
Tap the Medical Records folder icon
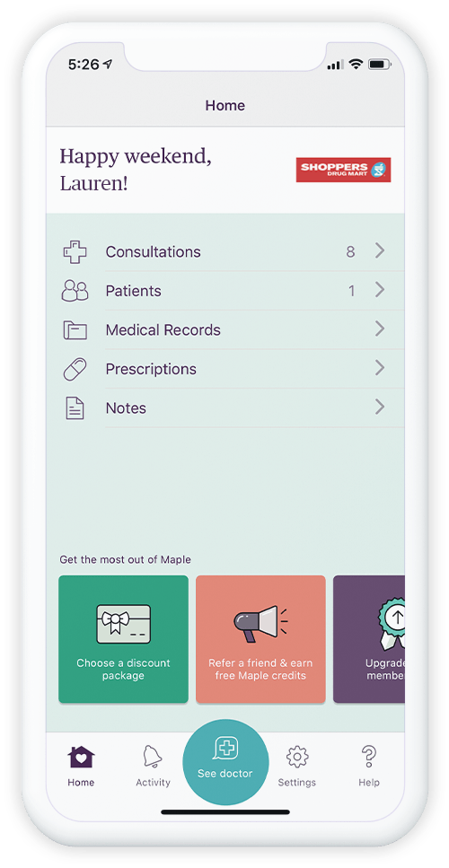[75, 330]
